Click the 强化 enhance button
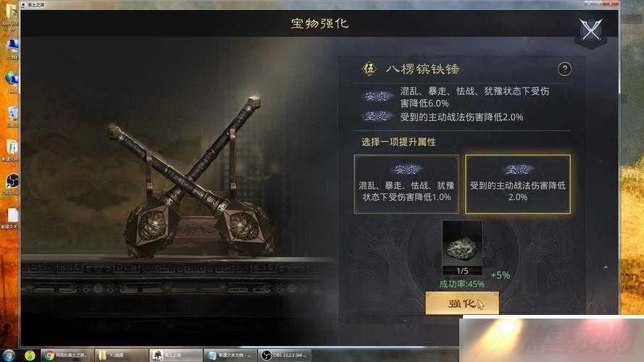644x362 pixels. point(462,303)
